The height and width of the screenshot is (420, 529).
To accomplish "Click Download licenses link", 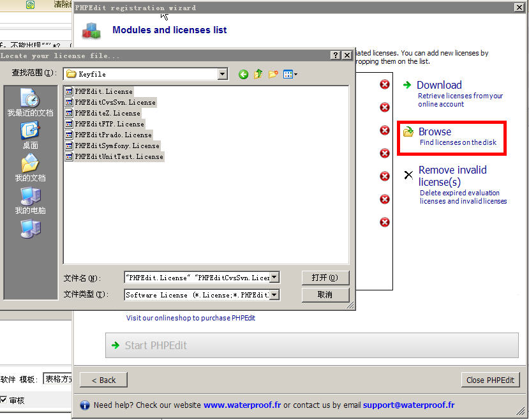I will [x=439, y=85].
